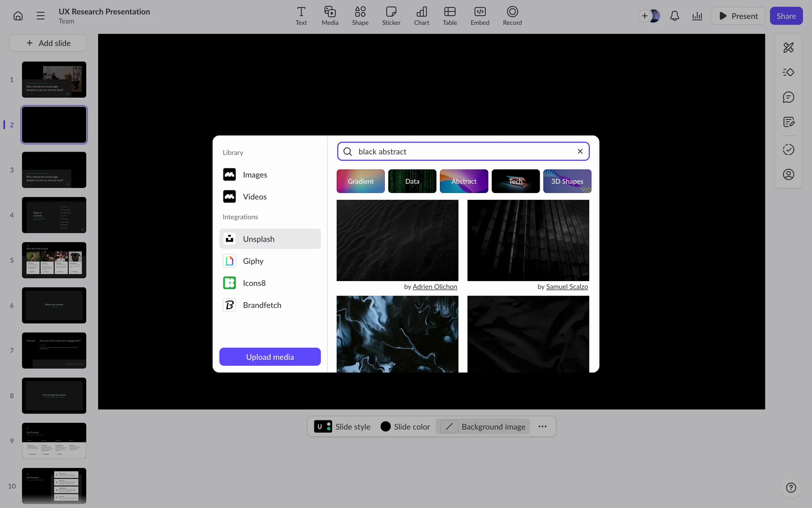Open the hamburger menu

tap(41, 16)
